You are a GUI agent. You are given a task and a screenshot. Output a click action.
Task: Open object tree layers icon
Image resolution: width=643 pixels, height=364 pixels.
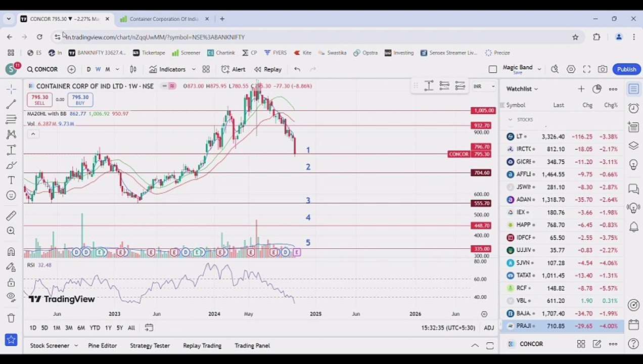(633, 146)
